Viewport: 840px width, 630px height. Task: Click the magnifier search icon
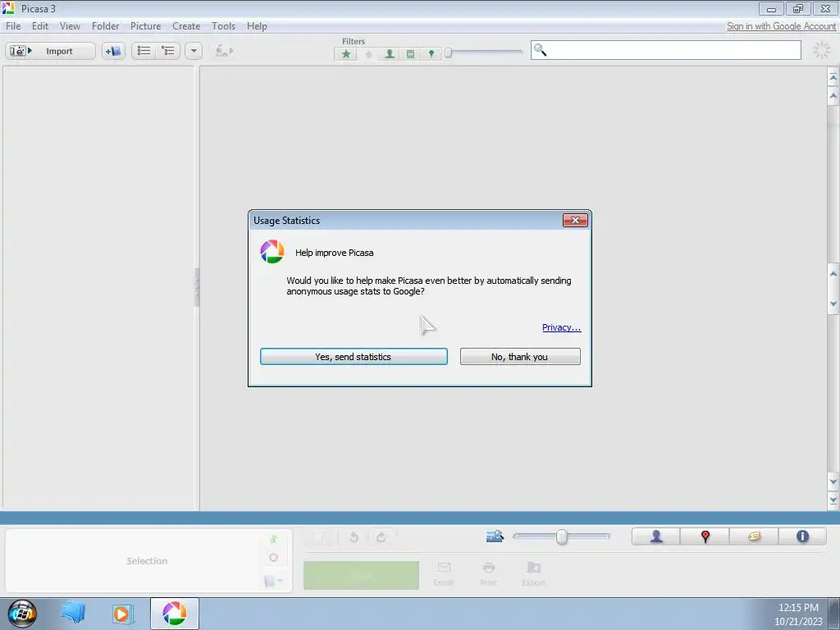[540, 50]
